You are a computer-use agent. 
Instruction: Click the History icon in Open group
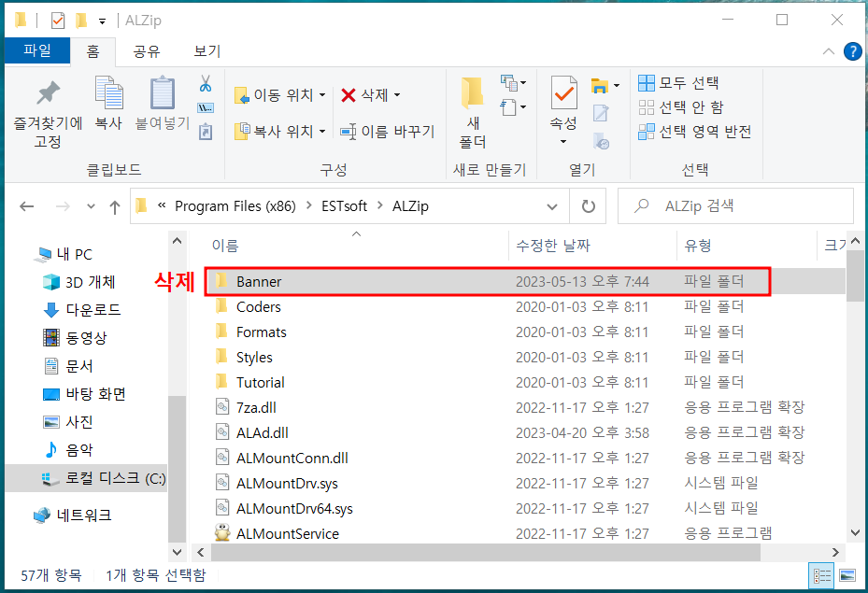pos(601,141)
